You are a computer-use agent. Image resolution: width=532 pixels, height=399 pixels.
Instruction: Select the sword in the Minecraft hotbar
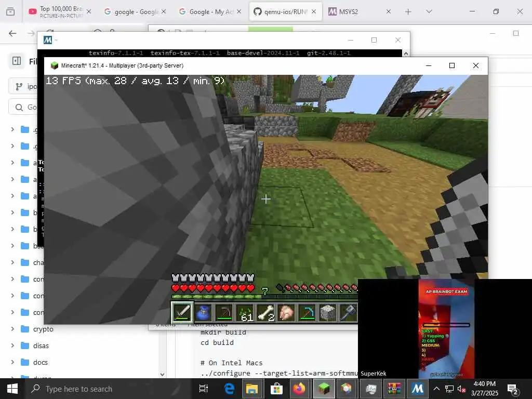coord(182,312)
